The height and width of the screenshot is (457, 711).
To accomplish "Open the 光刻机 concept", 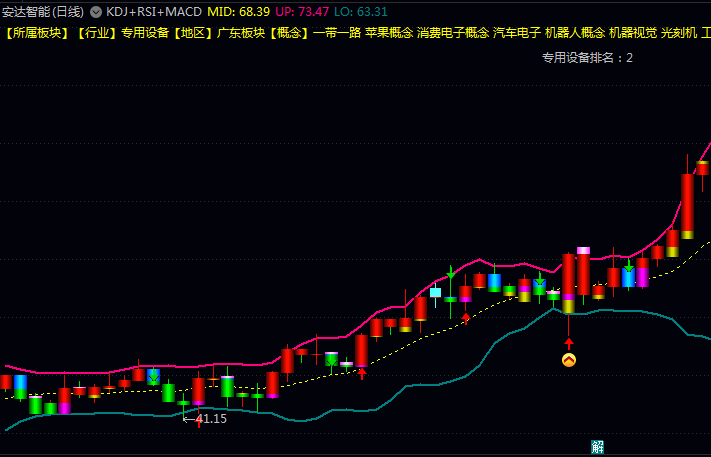I will [679, 33].
